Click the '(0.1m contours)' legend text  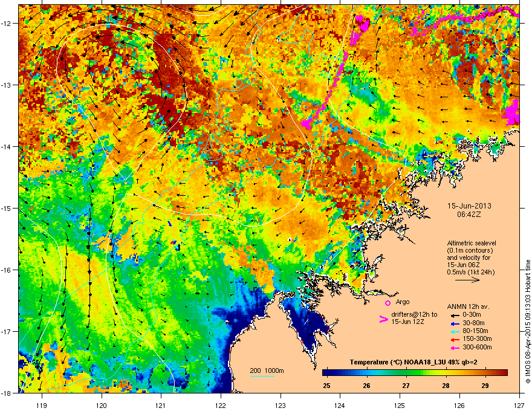click(x=470, y=250)
